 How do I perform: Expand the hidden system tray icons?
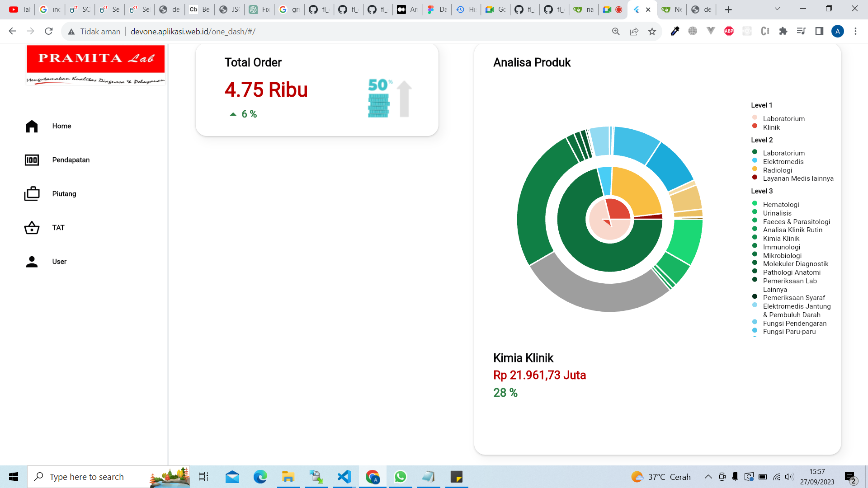coord(708,477)
